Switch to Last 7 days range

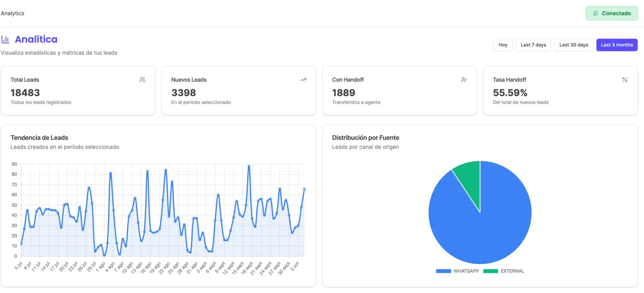point(533,45)
